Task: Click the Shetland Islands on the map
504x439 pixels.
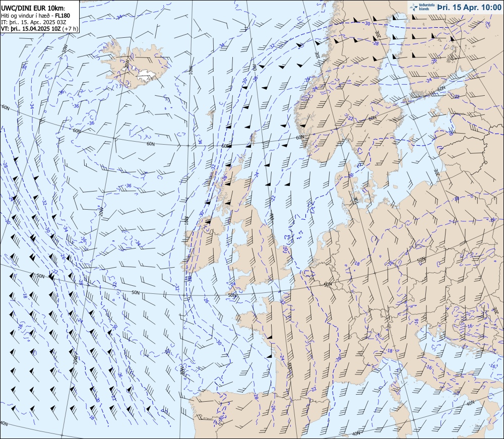Action: click(254, 137)
